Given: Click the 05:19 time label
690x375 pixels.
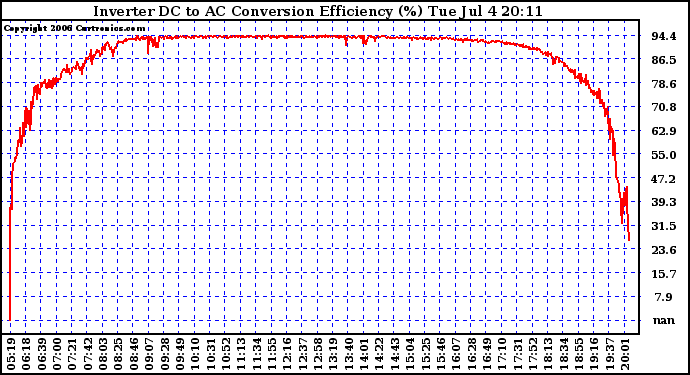Looking at the screenshot, I should 11,354.
